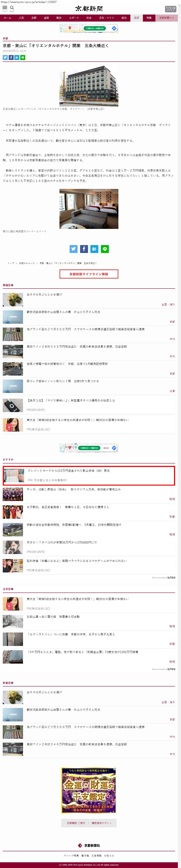Viewport: 181px width, 868px height.
Task: Select the スポーツ navigation tab
Action: point(74,18)
